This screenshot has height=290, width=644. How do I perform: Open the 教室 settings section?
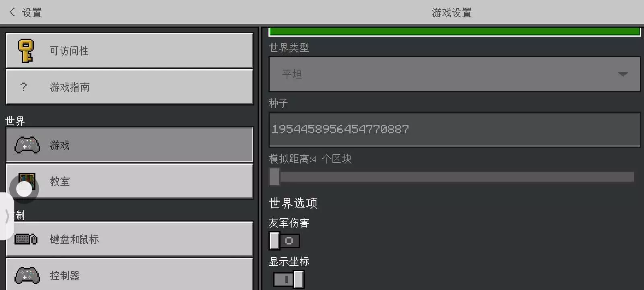(x=130, y=181)
